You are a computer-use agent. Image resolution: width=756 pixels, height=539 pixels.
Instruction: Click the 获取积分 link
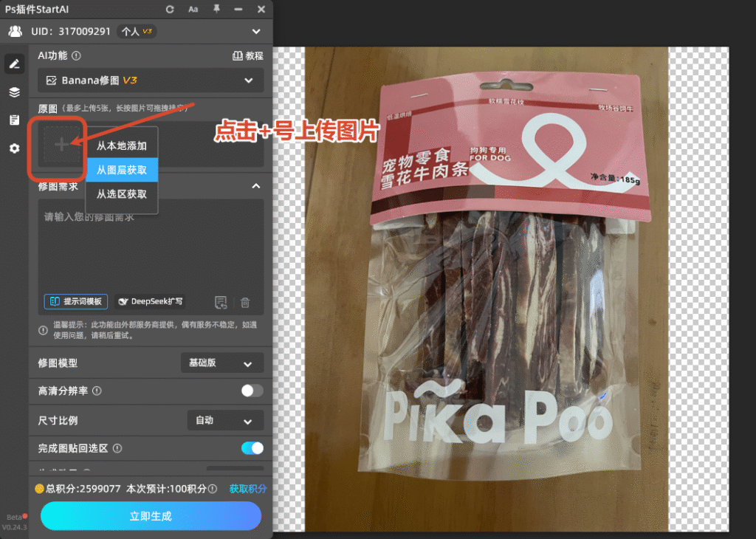click(248, 489)
